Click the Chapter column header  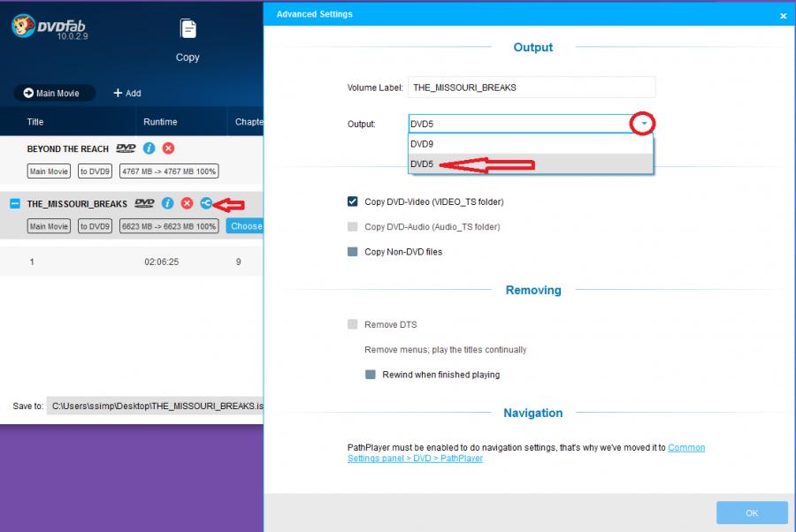coord(249,122)
